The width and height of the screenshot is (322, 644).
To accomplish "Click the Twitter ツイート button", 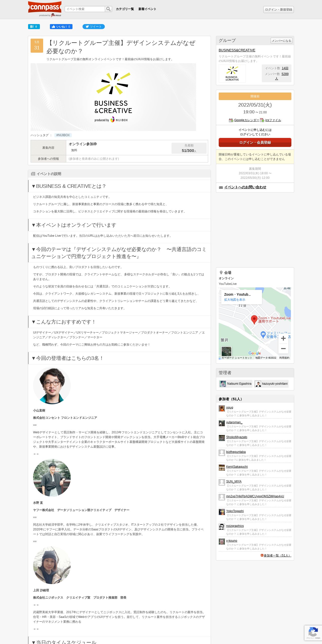I will tap(94, 27).
